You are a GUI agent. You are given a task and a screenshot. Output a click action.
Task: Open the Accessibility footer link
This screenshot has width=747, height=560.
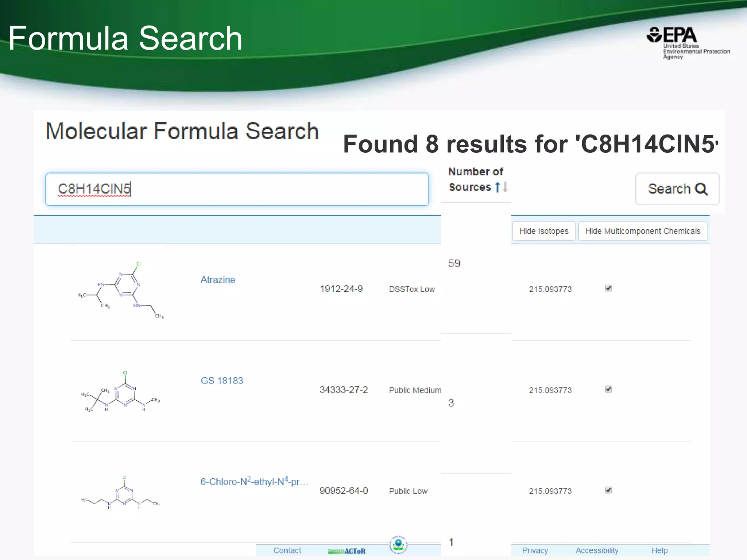coord(597,551)
